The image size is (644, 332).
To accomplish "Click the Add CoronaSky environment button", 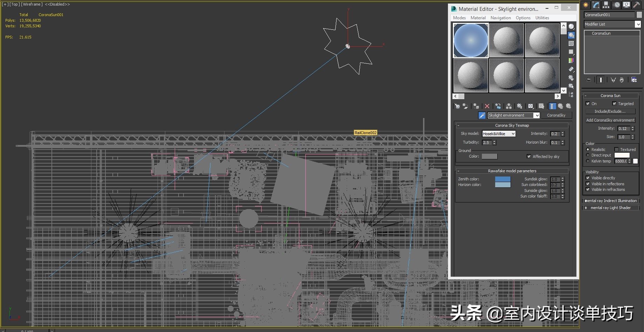I will click(x=610, y=120).
